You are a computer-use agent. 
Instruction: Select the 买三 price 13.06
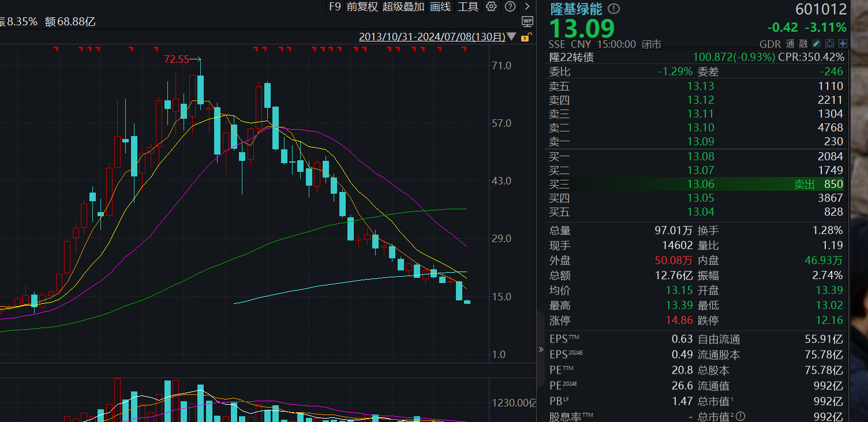[x=701, y=184]
